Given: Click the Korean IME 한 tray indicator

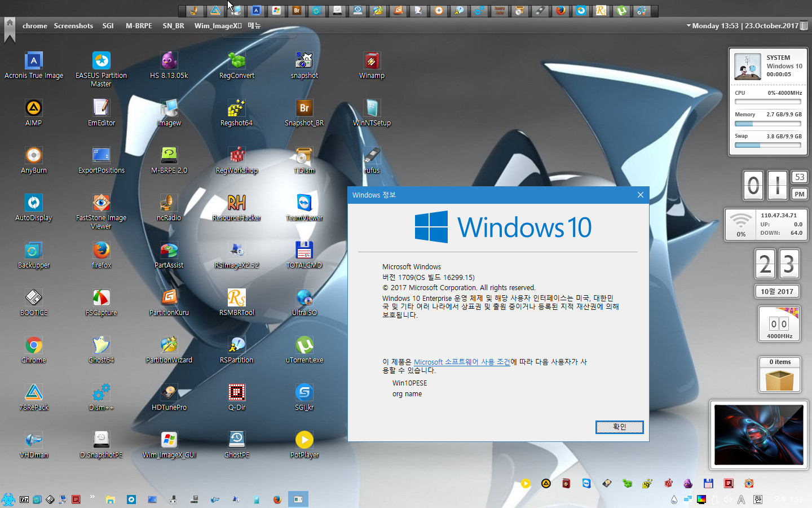Looking at the screenshot, I should (x=758, y=500).
